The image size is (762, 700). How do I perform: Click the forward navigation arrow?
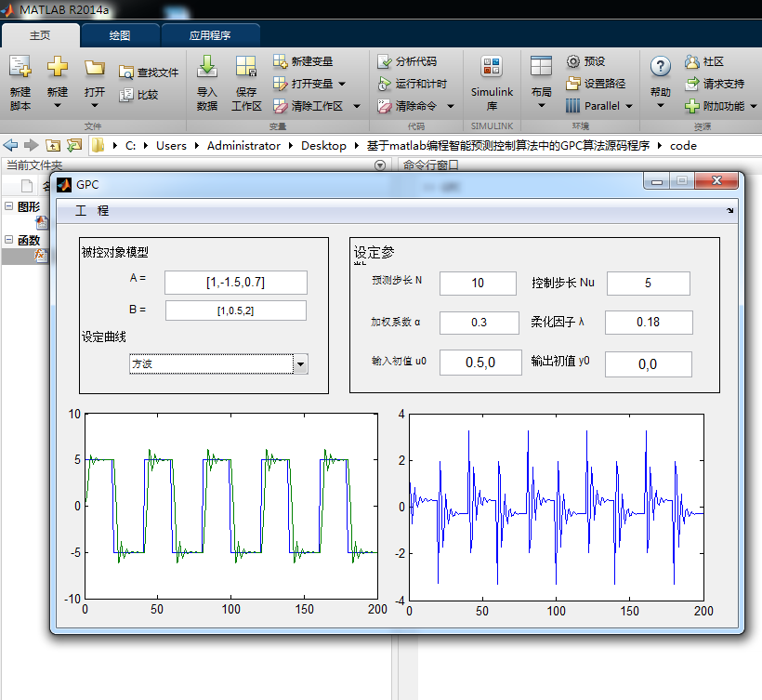point(31,145)
